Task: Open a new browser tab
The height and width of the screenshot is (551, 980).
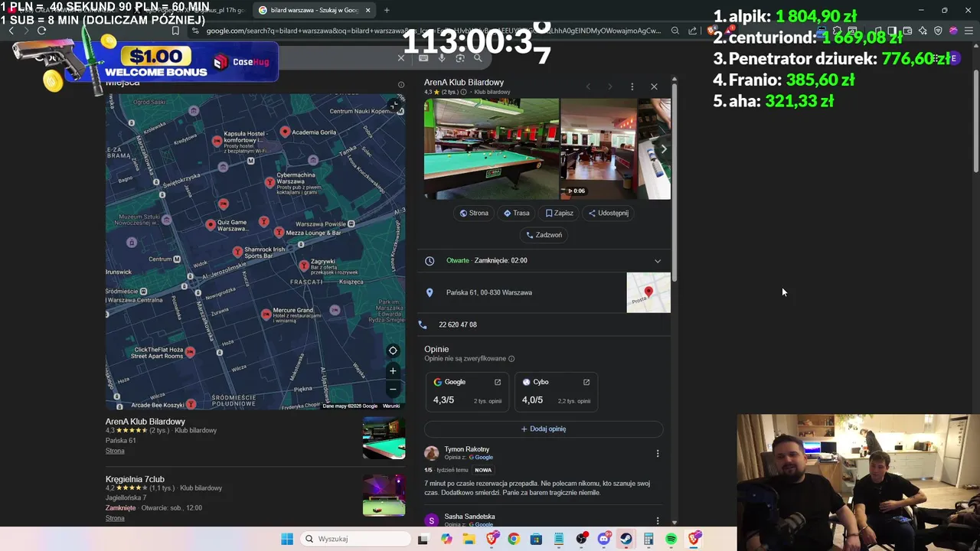Action: (387, 10)
